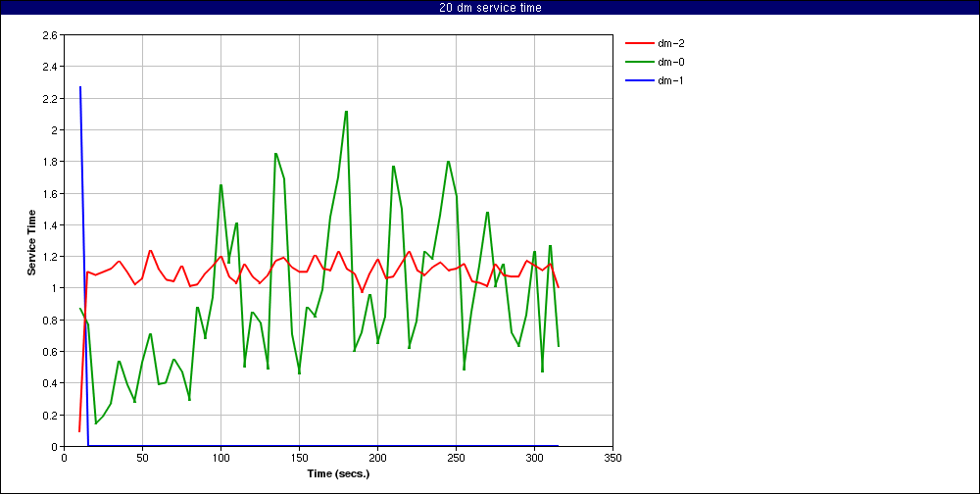The width and height of the screenshot is (980, 494).
Task: Click the y-axis tick value 1.2
Action: point(51,257)
